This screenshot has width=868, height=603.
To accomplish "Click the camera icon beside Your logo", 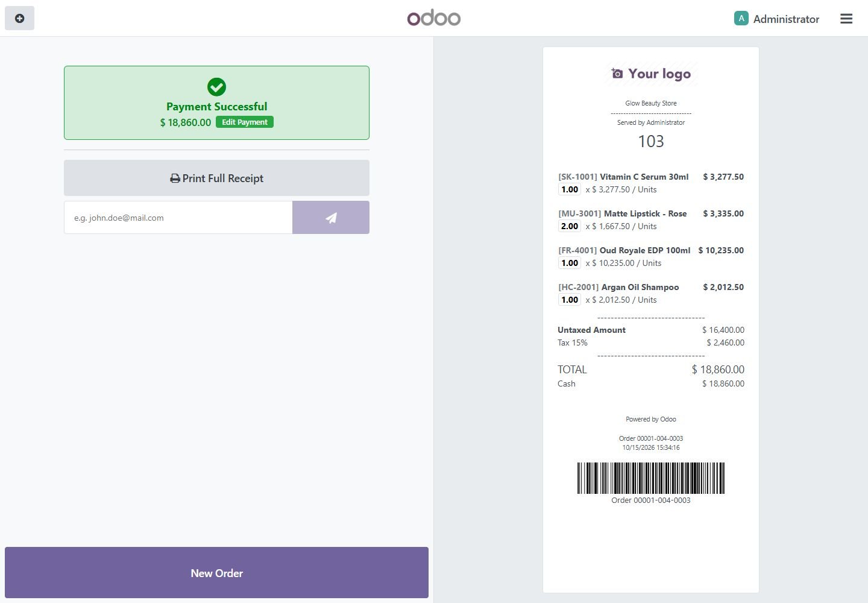I will tap(617, 74).
